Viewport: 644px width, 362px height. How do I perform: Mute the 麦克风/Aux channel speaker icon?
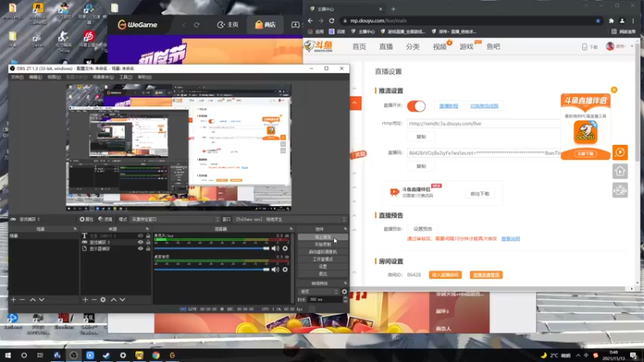click(x=275, y=249)
